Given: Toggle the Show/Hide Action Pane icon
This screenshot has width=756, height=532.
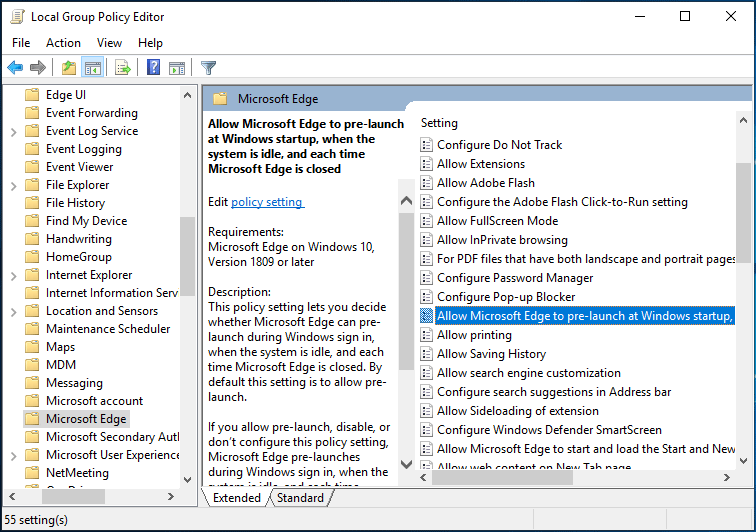Looking at the screenshot, I should point(177,68).
